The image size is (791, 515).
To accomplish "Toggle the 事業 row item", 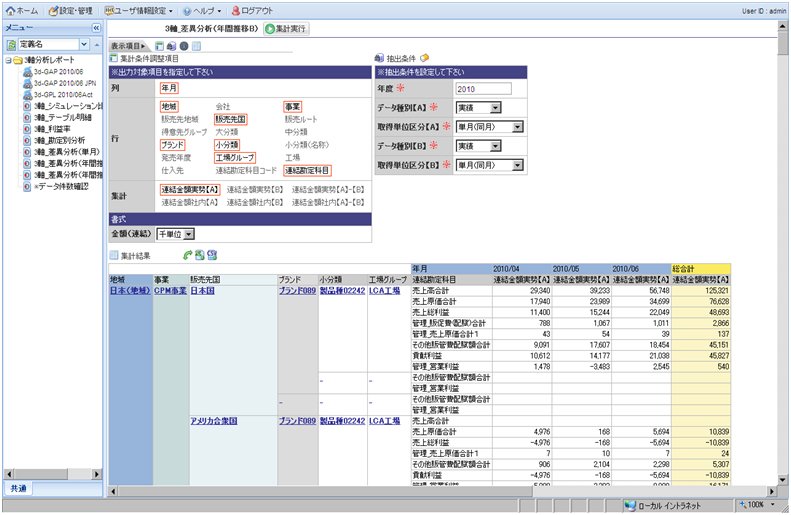I will pos(292,106).
